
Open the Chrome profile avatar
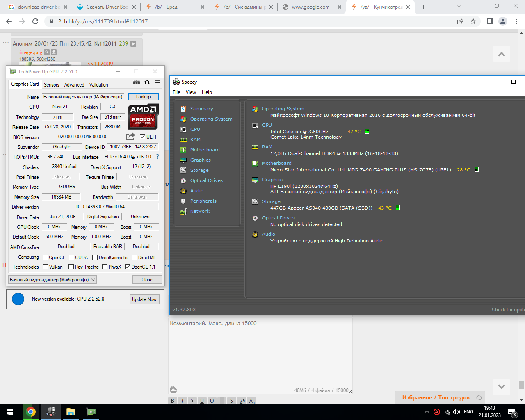coord(503,21)
